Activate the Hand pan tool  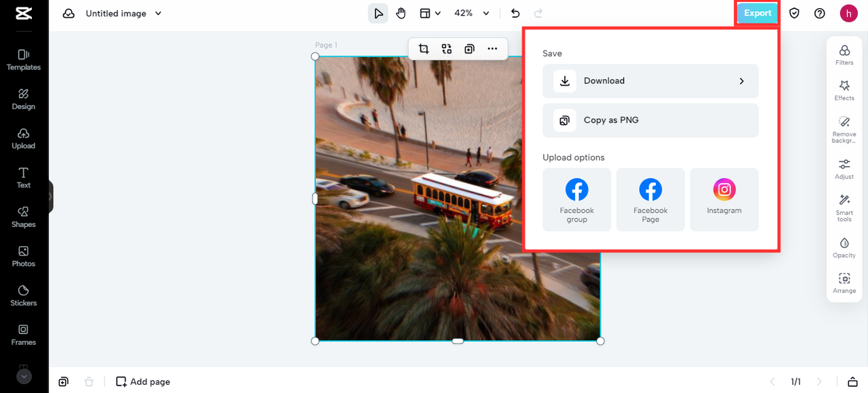[401, 14]
